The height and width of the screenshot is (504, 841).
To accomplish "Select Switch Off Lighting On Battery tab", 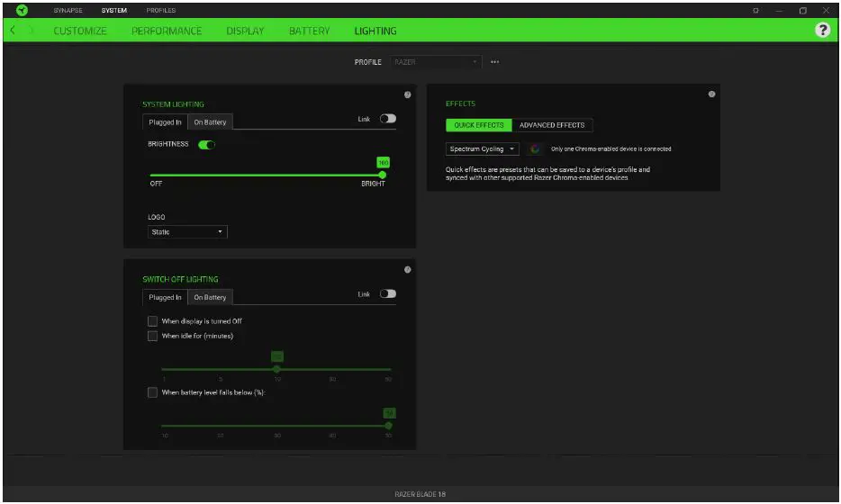I will coord(211,298).
